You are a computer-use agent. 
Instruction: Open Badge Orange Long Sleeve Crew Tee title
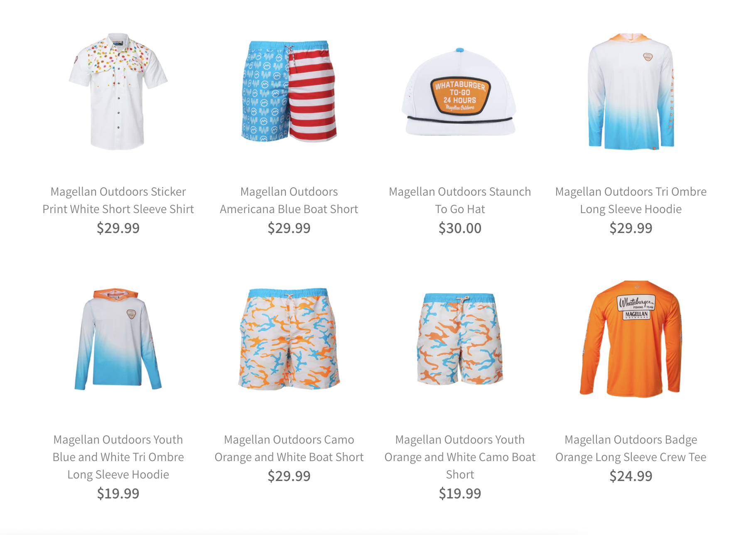pyautogui.click(x=631, y=448)
